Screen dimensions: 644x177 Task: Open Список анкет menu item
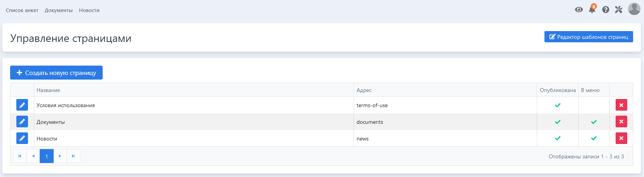[22, 10]
